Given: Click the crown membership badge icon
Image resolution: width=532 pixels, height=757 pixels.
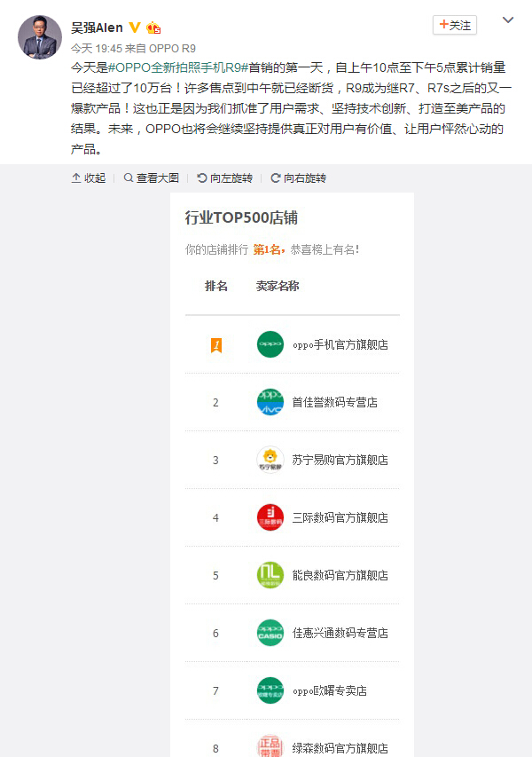Looking at the screenshot, I should coord(153,28).
